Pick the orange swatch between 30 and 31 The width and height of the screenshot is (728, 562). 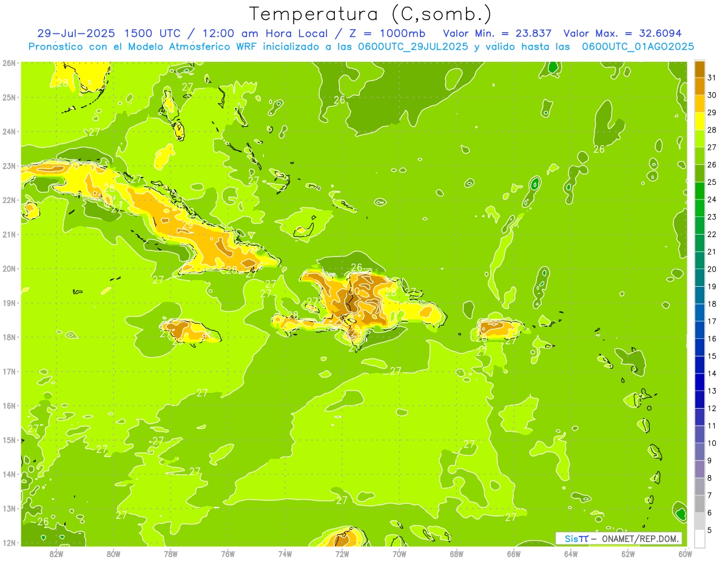click(x=699, y=87)
